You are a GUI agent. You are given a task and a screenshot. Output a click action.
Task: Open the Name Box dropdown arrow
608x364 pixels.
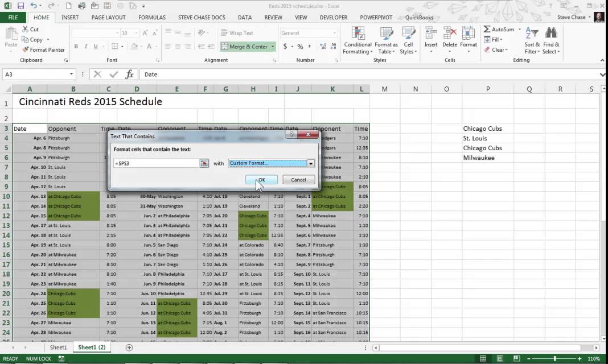(x=71, y=74)
